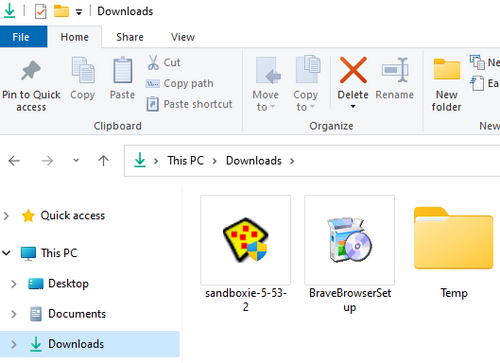500x363 pixels.
Task: Expand the chevron after This PC in address bar
Action: 215,161
